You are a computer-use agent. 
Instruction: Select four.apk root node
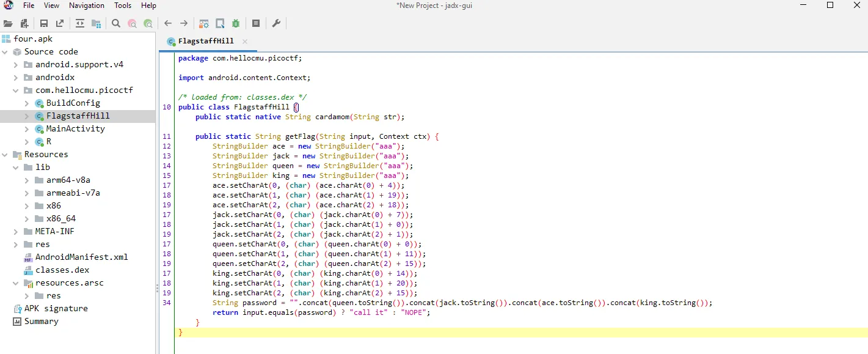point(34,39)
